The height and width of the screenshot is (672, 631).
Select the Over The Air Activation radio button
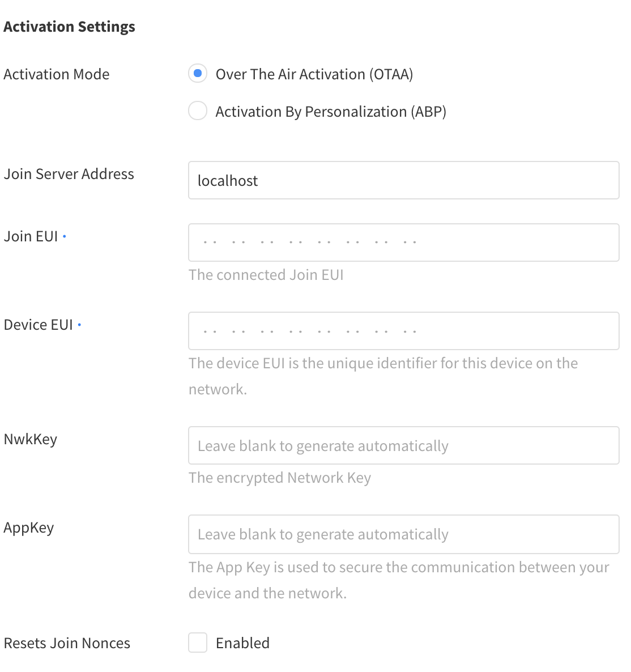(197, 74)
